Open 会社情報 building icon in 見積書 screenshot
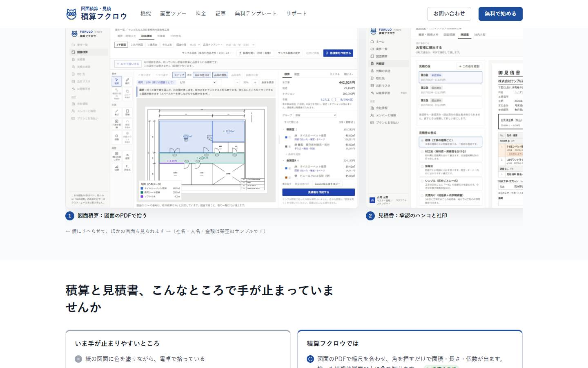The width and height of the screenshot is (588, 368). 372,108
